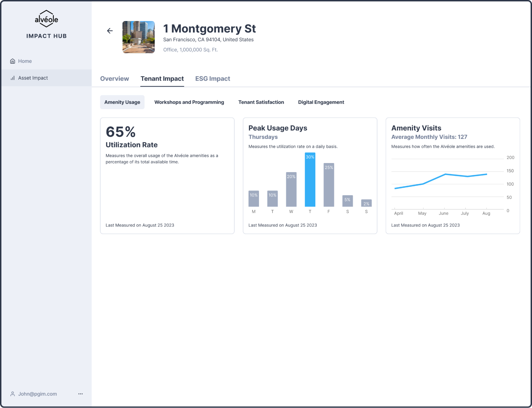This screenshot has width=532, height=408.
Task: Click the Home house icon
Action: pyautogui.click(x=13, y=61)
